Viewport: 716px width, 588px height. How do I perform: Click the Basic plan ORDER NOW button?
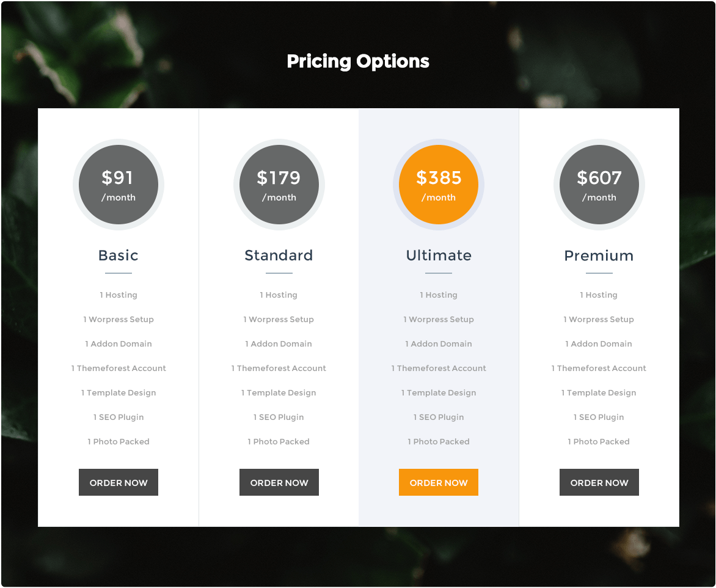coord(119,482)
